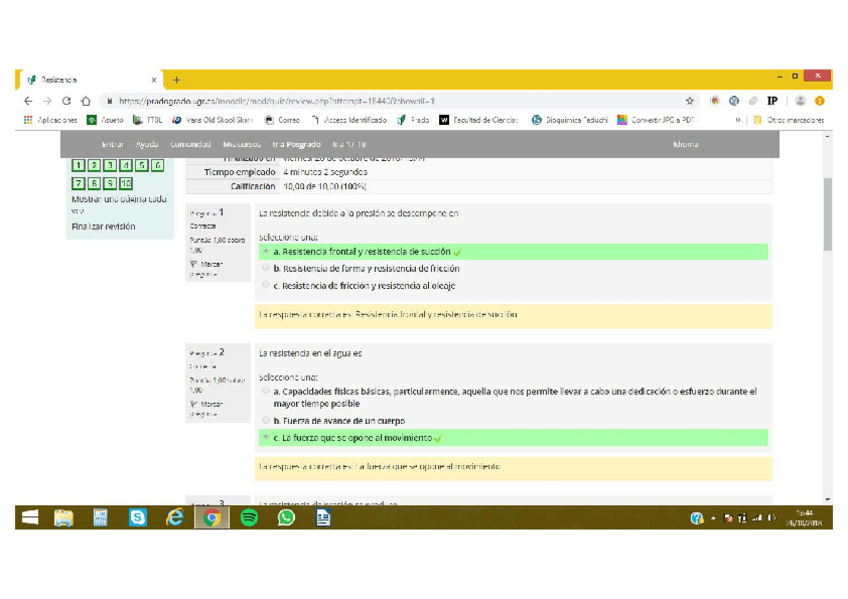Choose option b. Fuerza de avance de un cuerpo
Viewport: 848px width, 599px height.
point(266,421)
